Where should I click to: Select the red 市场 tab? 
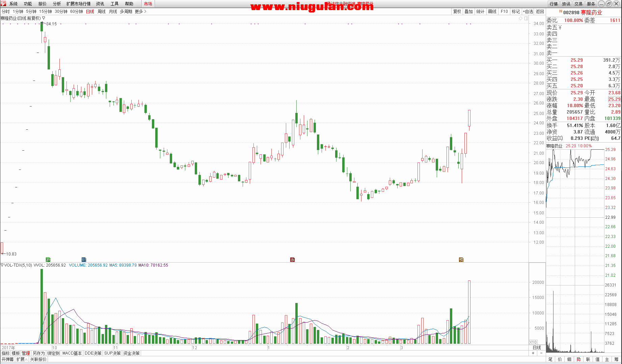click(148, 4)
